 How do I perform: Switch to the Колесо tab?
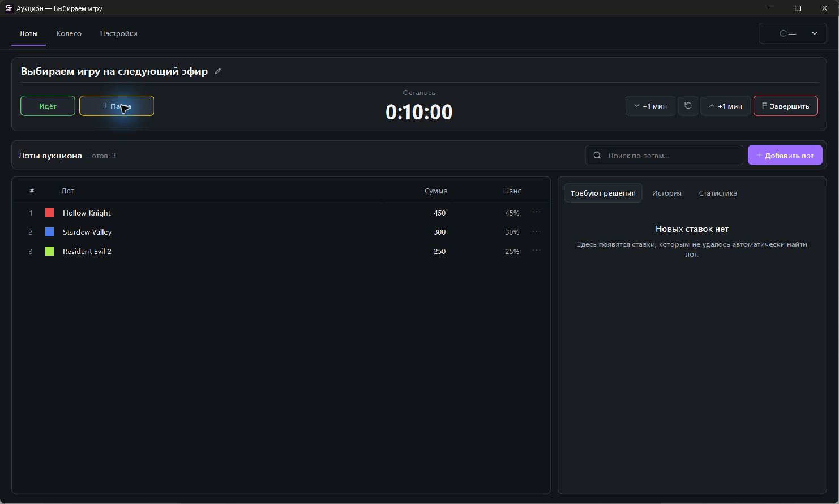click(69, 33)
